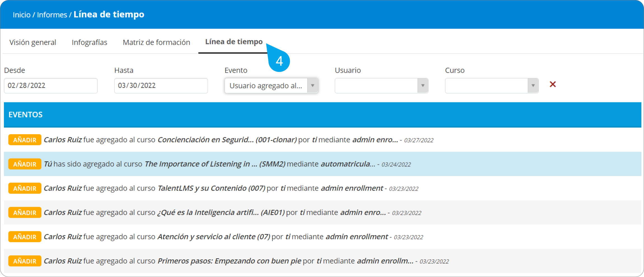Click Inicio in the breadcrumb

coord(22,15)
